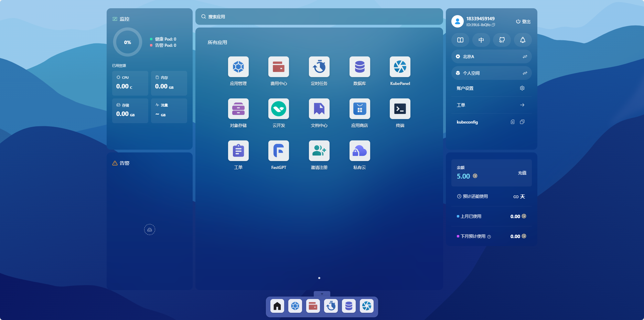Download the kubeconfig file icon
Image resolution: width=644 pixels, height=320 pixels.
coord(513,122)
